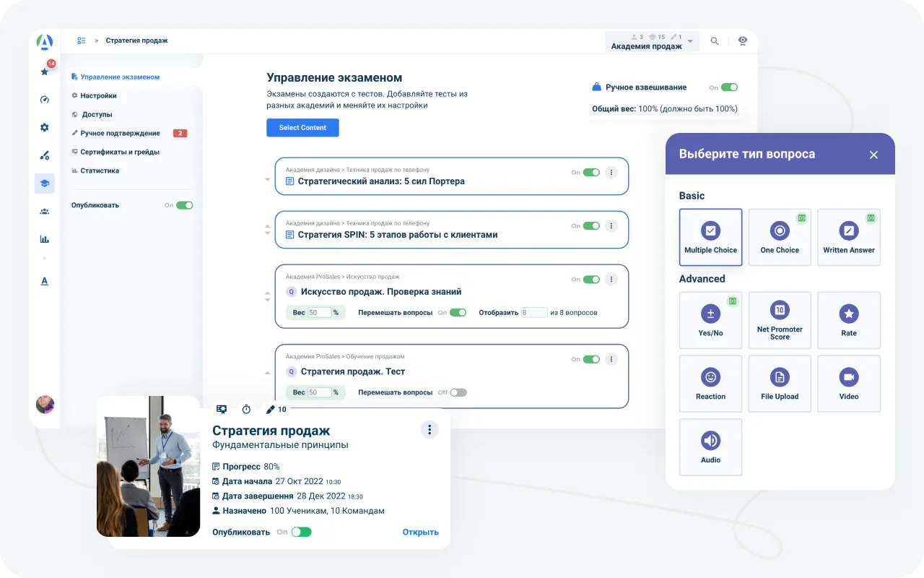Viewport: 924px width, 578px height.
Task: Click the Открыть link on course card
Action: pyautogui.click(x=420, y=532)
